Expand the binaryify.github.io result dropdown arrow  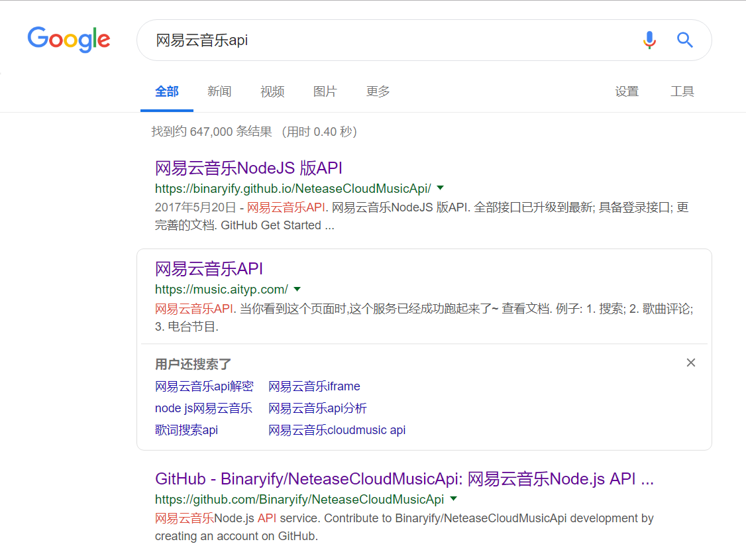click(x=441, y=188)
